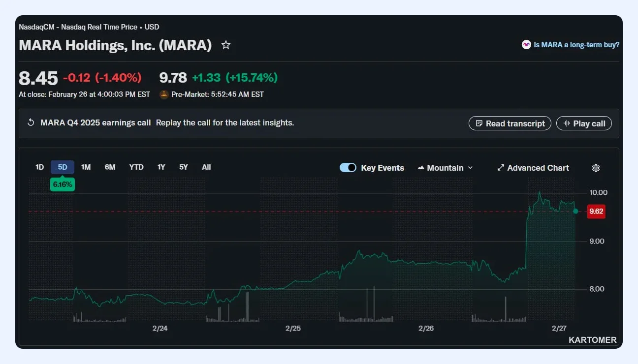Switch chart to 6M range
This screenshot has height=364, width=638.
[110, 167]
